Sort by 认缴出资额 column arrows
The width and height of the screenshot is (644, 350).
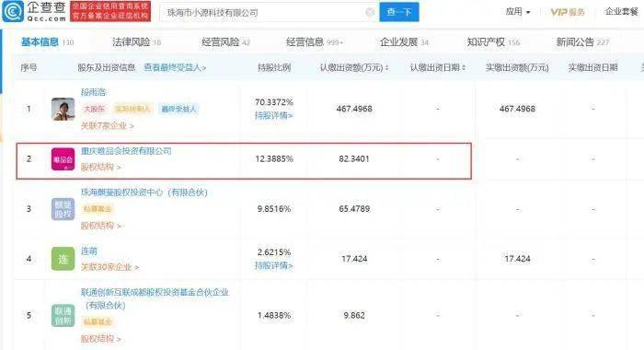click(387, 67)
